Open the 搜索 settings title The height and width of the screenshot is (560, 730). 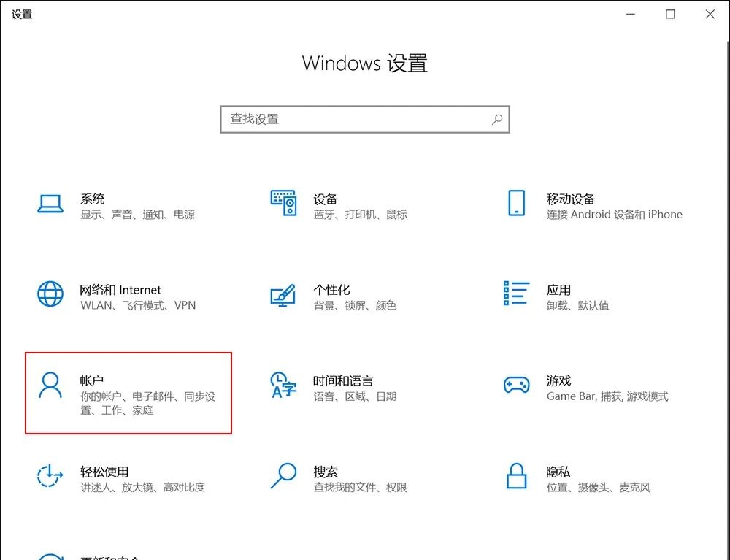pyautogui.click(x=326, y=472)
